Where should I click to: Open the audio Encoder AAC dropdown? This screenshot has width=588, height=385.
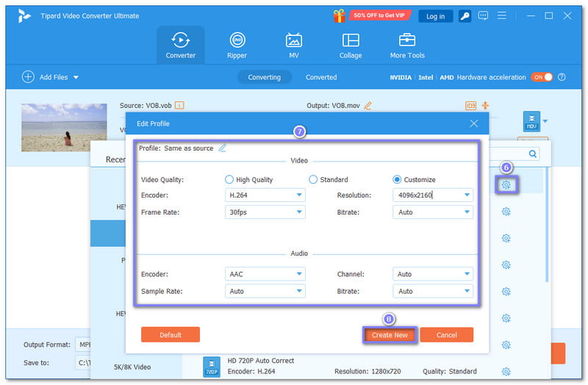265,274
